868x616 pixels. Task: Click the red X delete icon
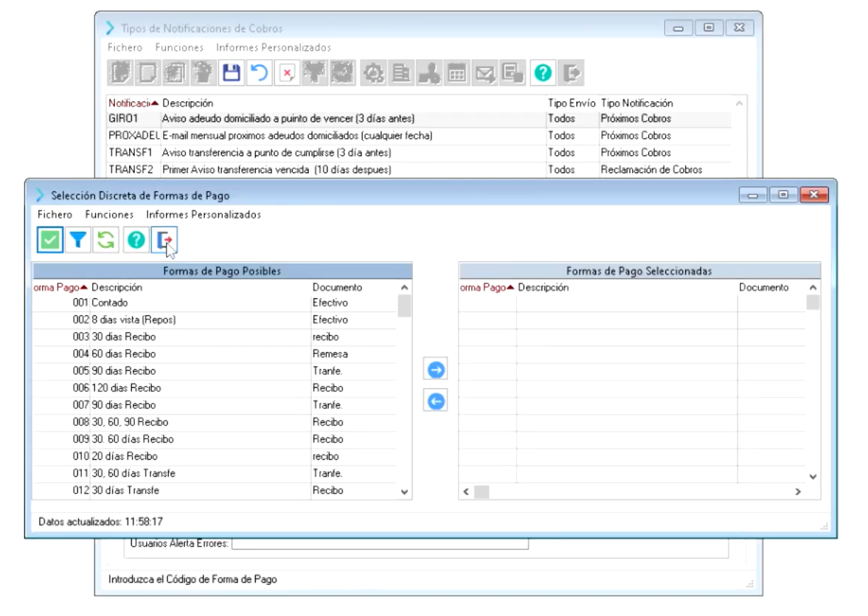click(x=287, y=73)
